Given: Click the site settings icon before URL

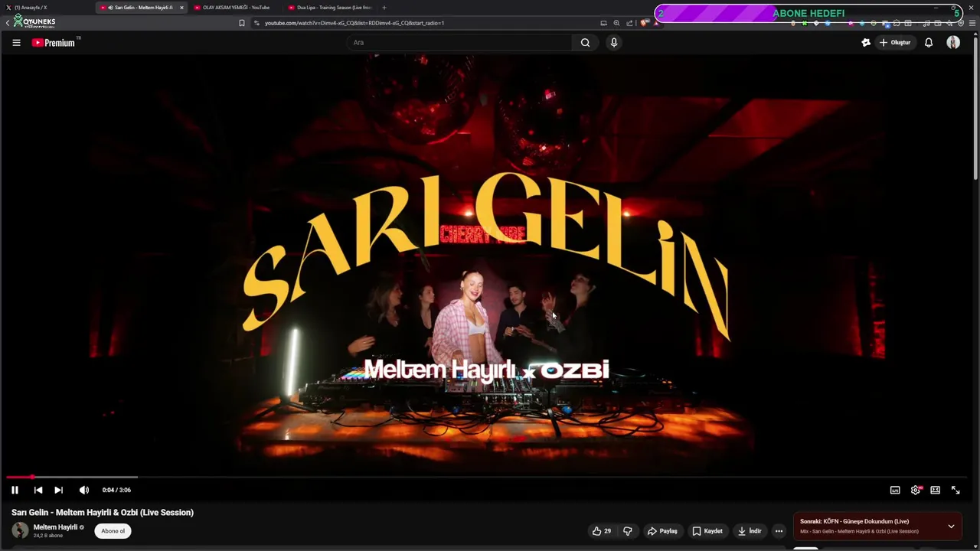Looking at the screenshot, I should (256, 23).
